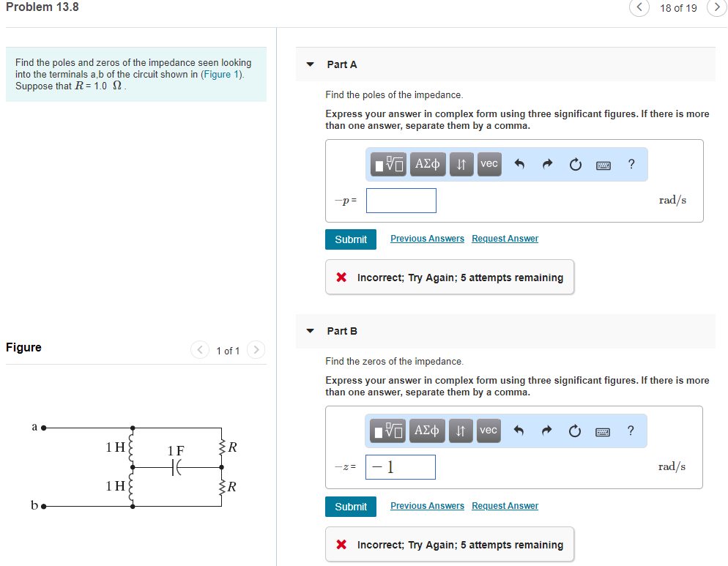Viewport: 728px width, 566px height.
Task: Click '18 of 19' problem counter
Action: pos(678,8)
